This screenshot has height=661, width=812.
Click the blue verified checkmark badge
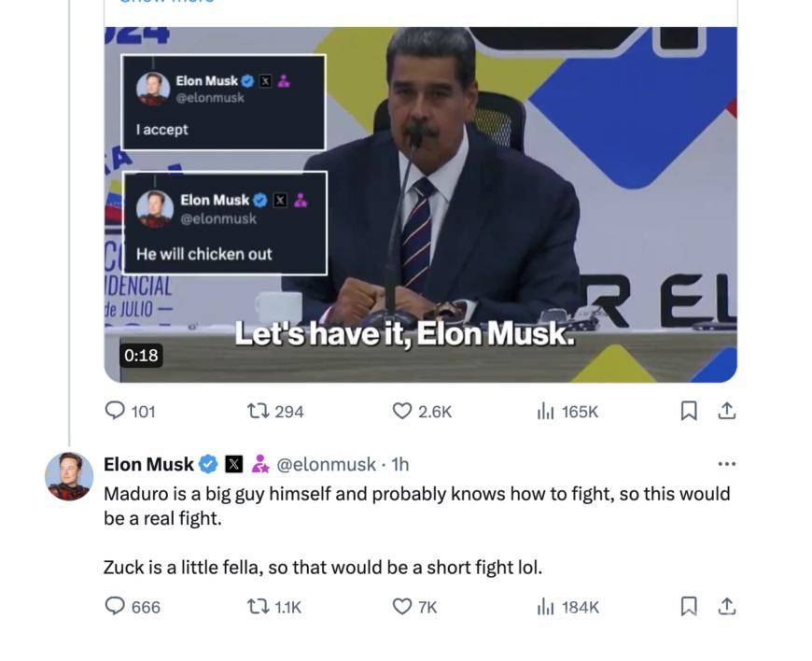(209, 464)
